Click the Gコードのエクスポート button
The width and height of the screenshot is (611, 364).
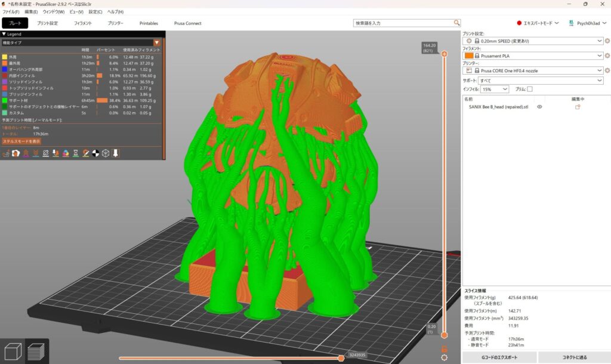[x=499, y=357]
